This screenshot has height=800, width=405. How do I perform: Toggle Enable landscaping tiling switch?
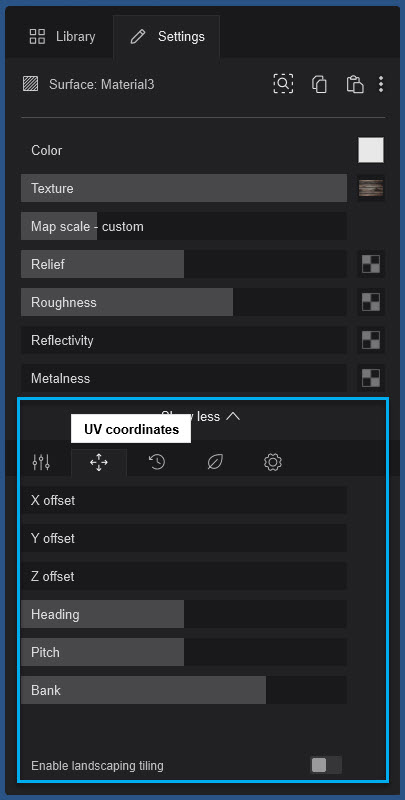[325, 765]
